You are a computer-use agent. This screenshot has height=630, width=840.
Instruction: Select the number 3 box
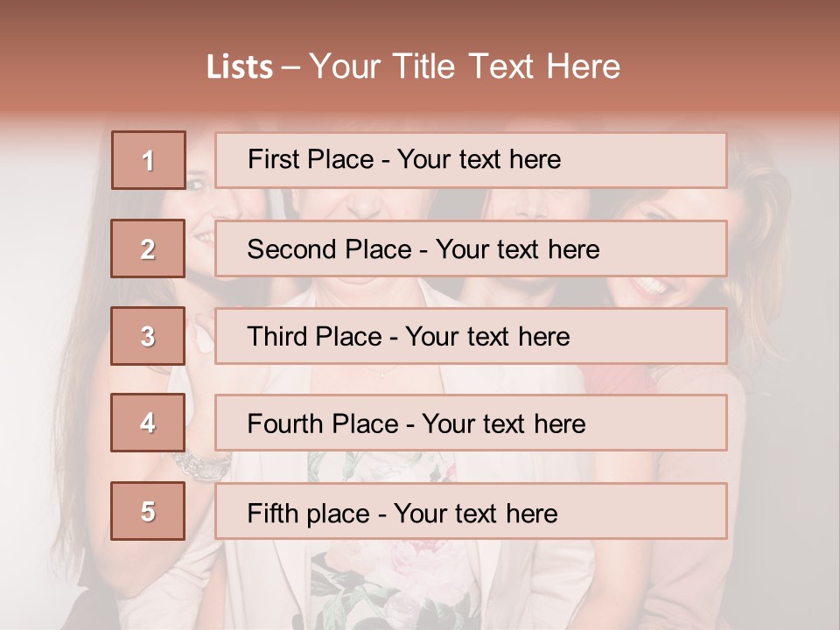(148, 336)
